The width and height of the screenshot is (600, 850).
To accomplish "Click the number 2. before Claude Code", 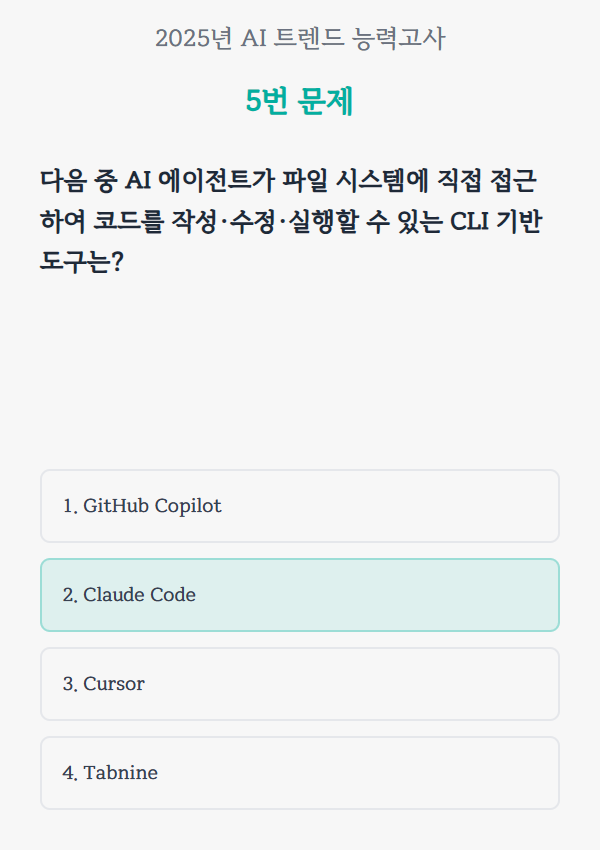I will (70, 595).
